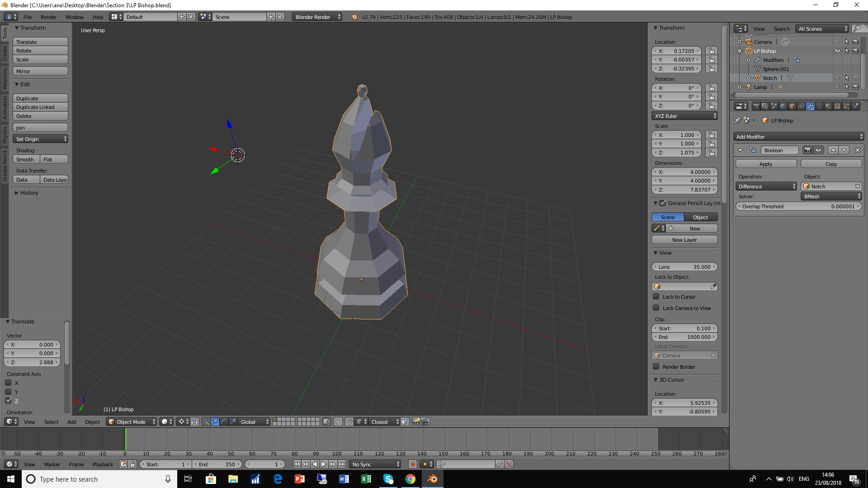Click the Smooth shading button
The height and width of the screenshot is (488, 868).
click(x=26, y=160)
